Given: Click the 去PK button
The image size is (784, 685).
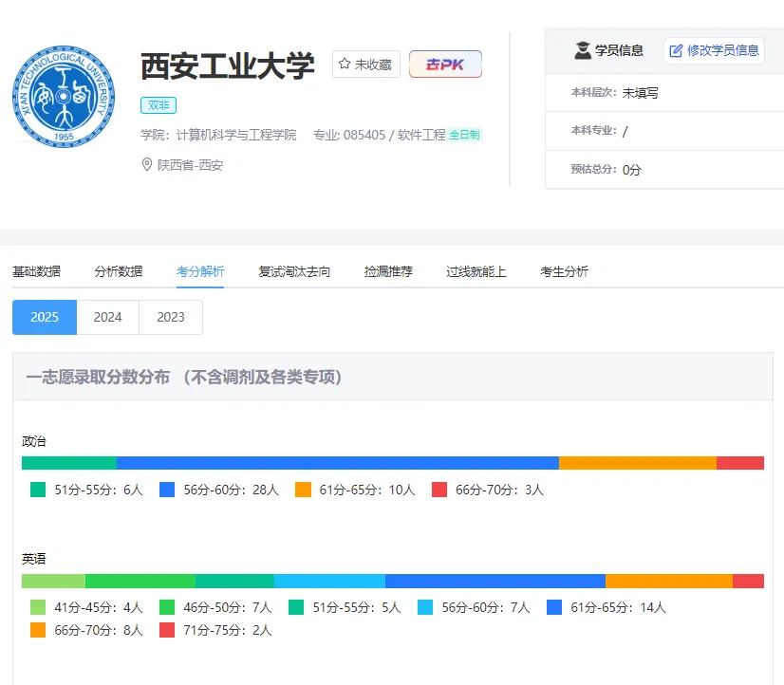Looking at the screenshot, I should tap(445, 64).
